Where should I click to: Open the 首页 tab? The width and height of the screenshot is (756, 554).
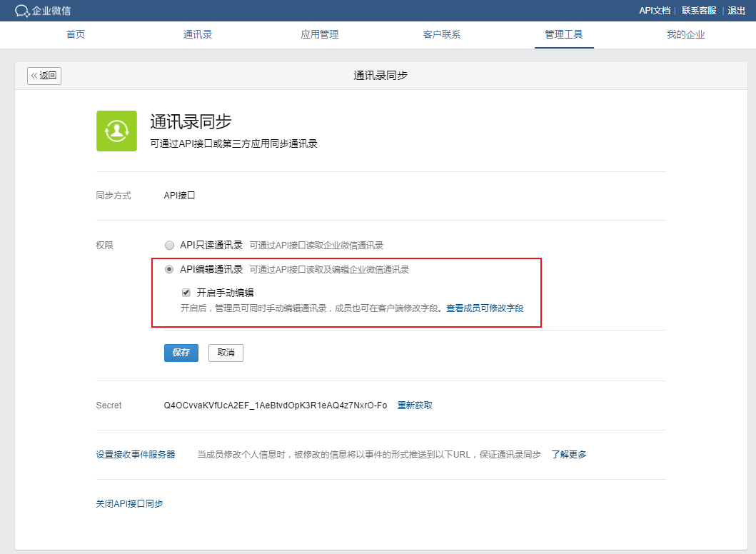pos(76,34)
